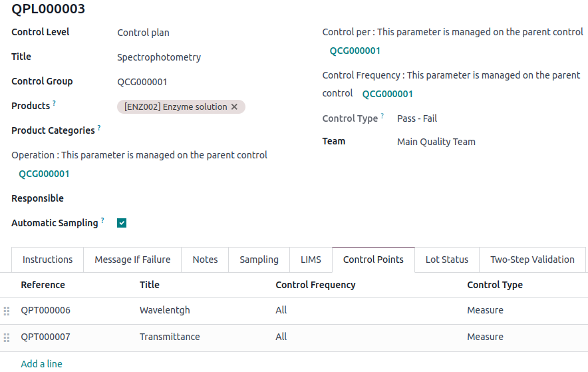The height and width of the screenshot is (372, 588).
Task: Open the Control Type Pass - Fail dropdown
Action: point(417,118)
